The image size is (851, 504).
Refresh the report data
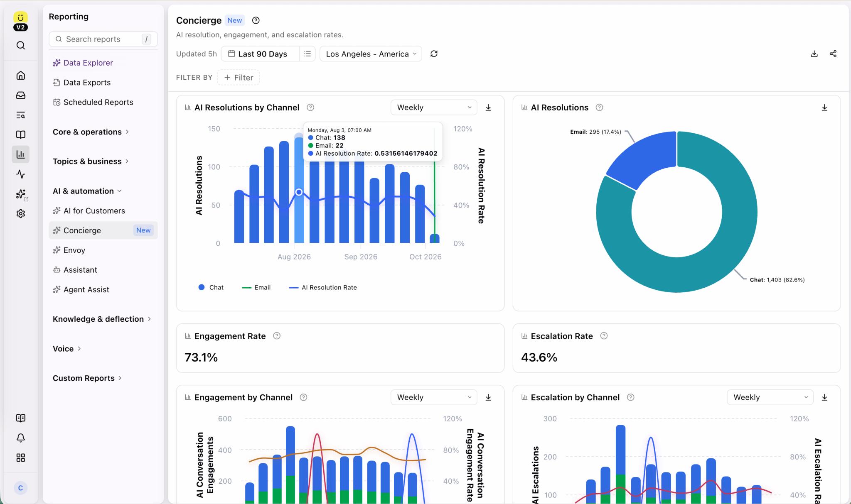(x=434, y=54)
